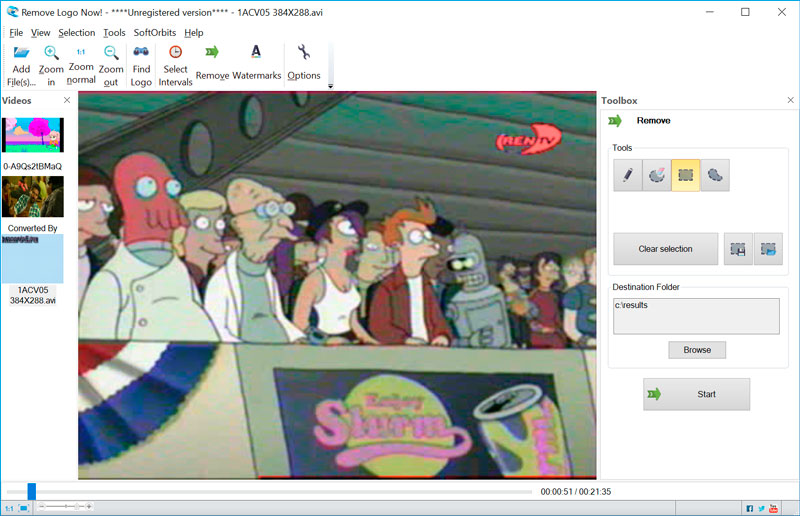
Task: Open the Tools menu
Action: [114, 33]
